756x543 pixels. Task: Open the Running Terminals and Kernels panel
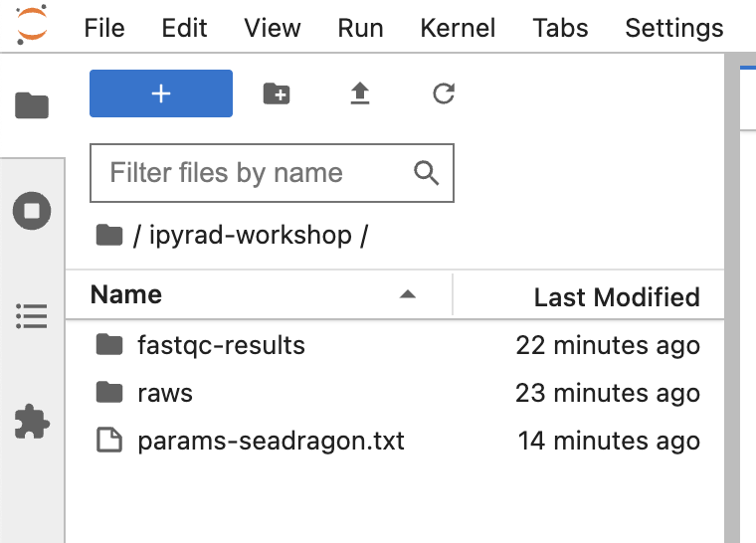pyautogui.click(x=32, y=211)
